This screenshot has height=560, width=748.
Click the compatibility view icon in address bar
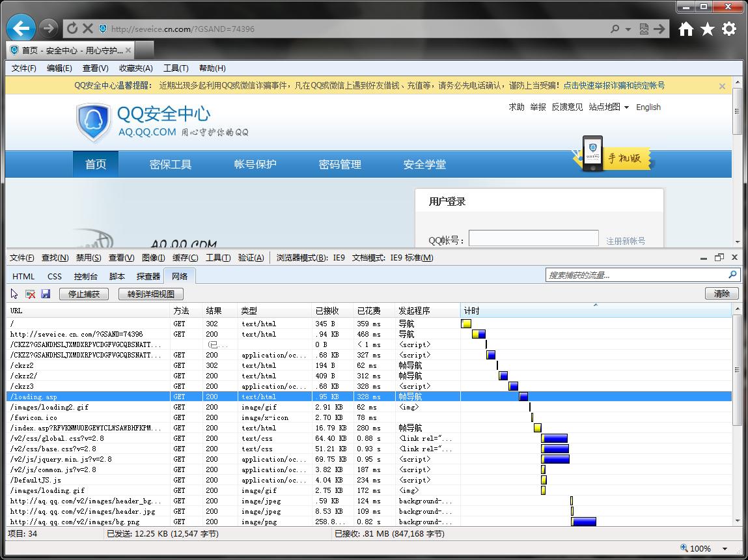pyautogui.click(x=644, y=29)
